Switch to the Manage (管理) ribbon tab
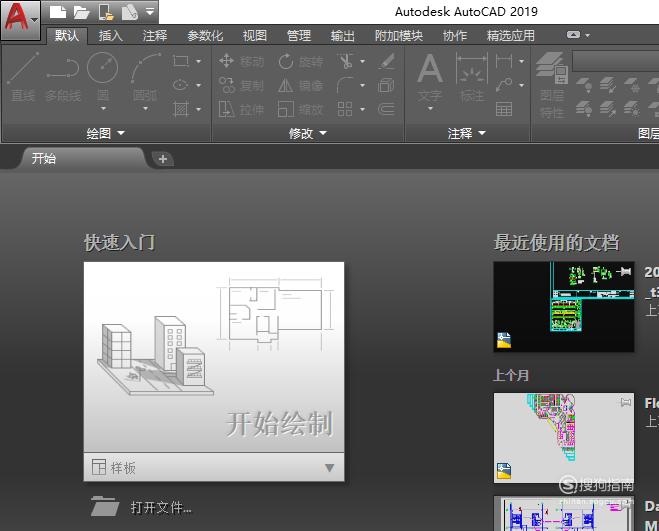The height and width of the screenshot is (531, 659). pos(299,36)
